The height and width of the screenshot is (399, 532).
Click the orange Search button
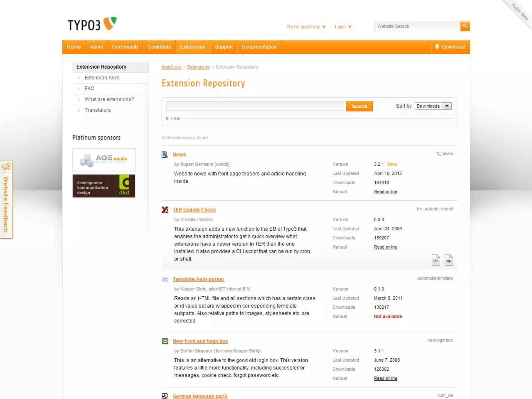point(359,106)
